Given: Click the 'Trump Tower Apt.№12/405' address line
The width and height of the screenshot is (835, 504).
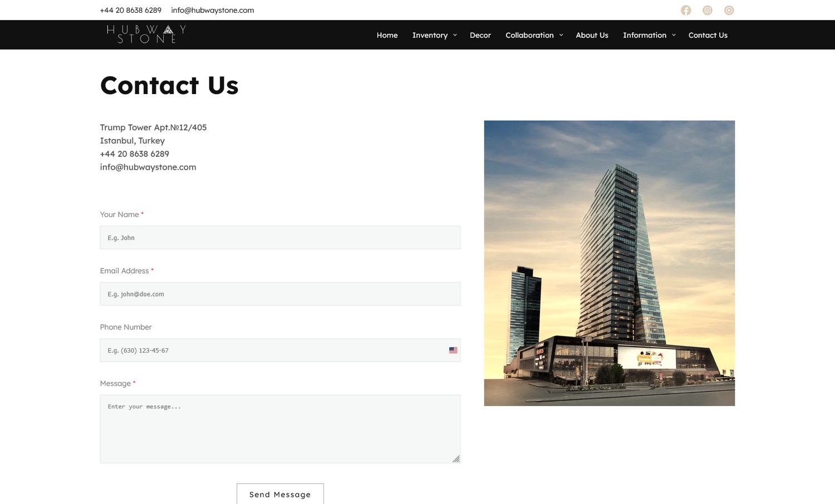Looking at the screenshot, I should (x=153, y=127).
